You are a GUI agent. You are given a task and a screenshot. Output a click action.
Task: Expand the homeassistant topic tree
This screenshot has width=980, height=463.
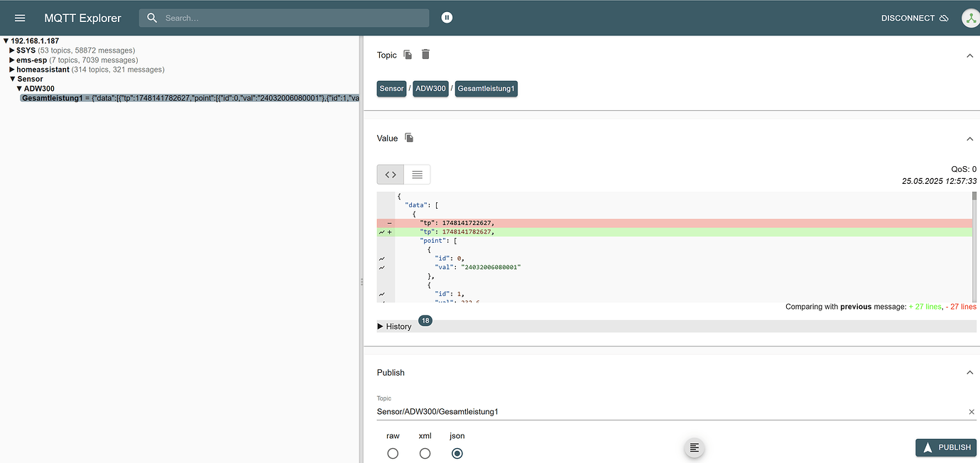coord(11,69)
